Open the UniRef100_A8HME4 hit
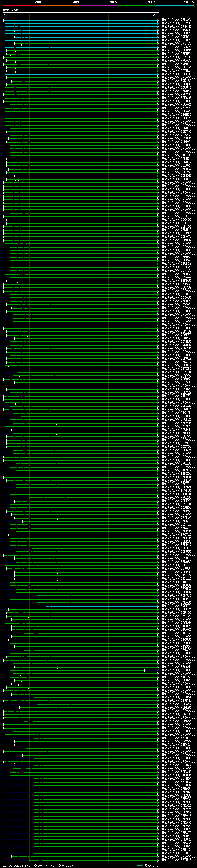 (x=176, y=365)
